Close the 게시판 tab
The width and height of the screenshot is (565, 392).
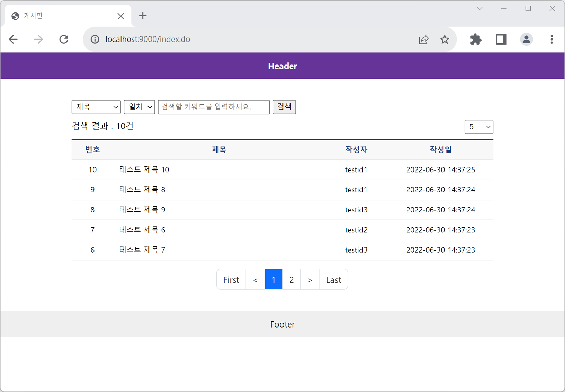point(120,16)
